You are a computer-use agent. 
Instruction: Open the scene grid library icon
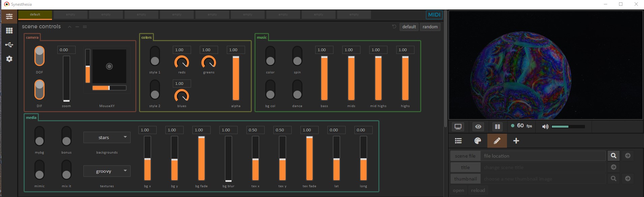[9, 31]
